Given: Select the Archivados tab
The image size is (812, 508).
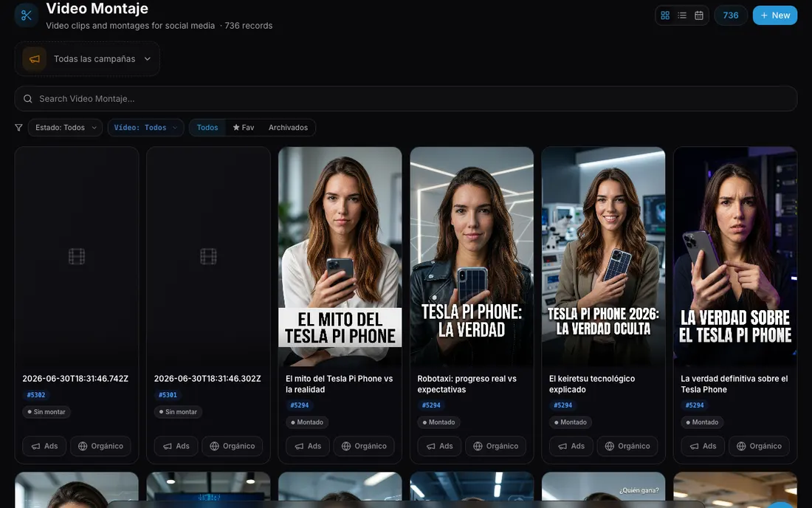Looking at the screenshot, I should pyautogui.click(x=288, y=128).
